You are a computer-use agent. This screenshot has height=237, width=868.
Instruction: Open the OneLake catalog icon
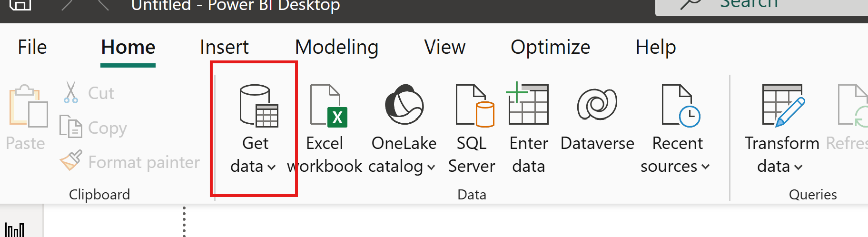(404, 104)
